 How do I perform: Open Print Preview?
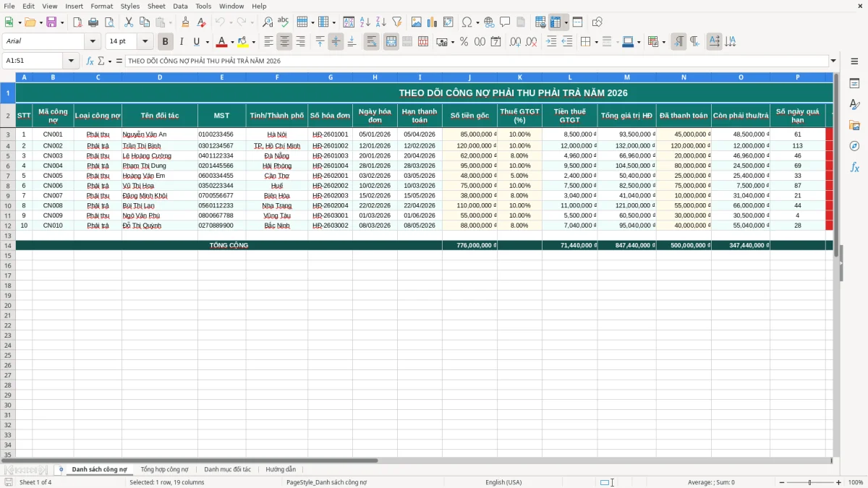pos(109,22)
